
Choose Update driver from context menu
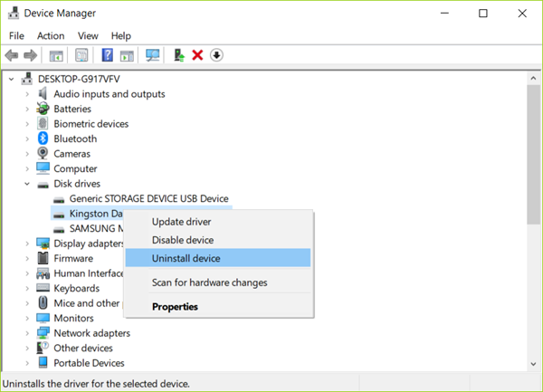[218, 222]
